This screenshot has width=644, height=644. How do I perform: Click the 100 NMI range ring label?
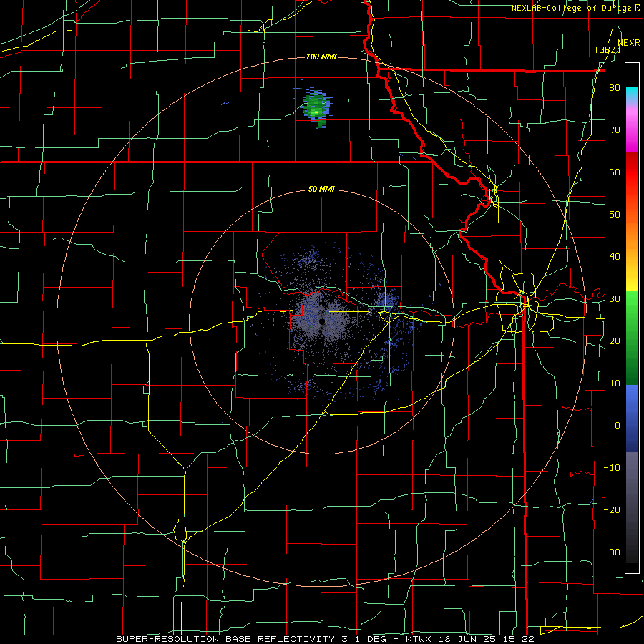tap(321, 57)
